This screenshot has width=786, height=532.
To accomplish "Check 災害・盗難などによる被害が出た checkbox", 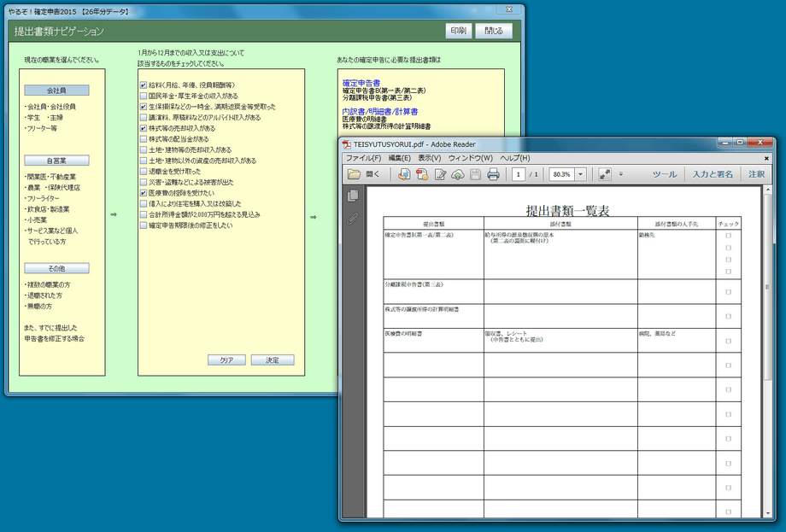I will tap(144, 182).
